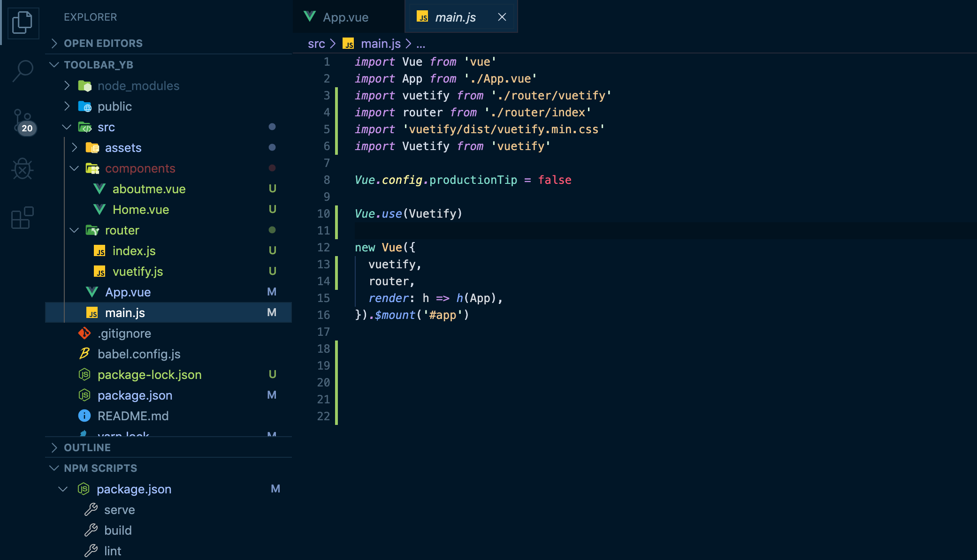This screenshot has height=560, width=977.
Task: Open the Extensions view icon
Action: coord(22,218)
